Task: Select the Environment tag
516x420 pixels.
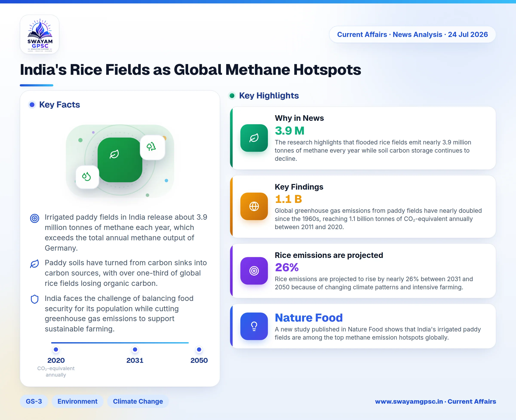Action: pos(77,401)
